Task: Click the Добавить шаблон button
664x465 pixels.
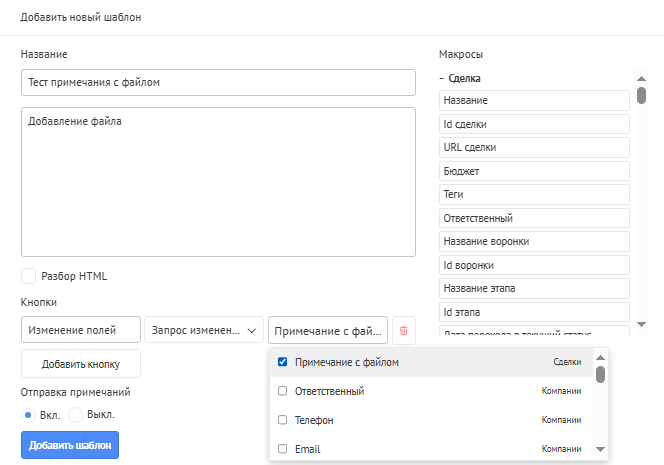Action: tap(70, 445)
